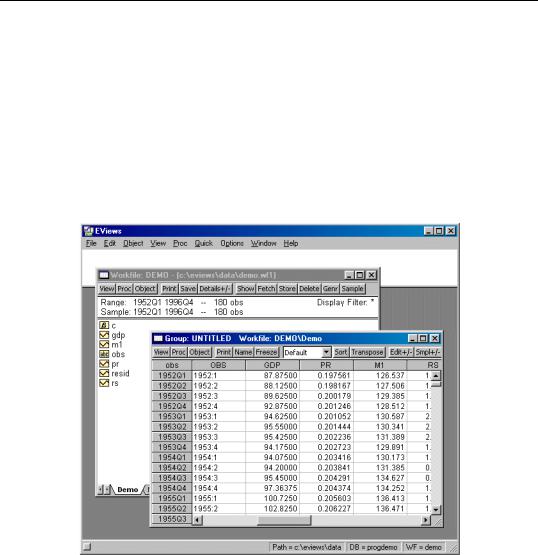The image size is (538, 555).
Task: Click the WF = demo status bar entry
Action: [x=424, y=547]
